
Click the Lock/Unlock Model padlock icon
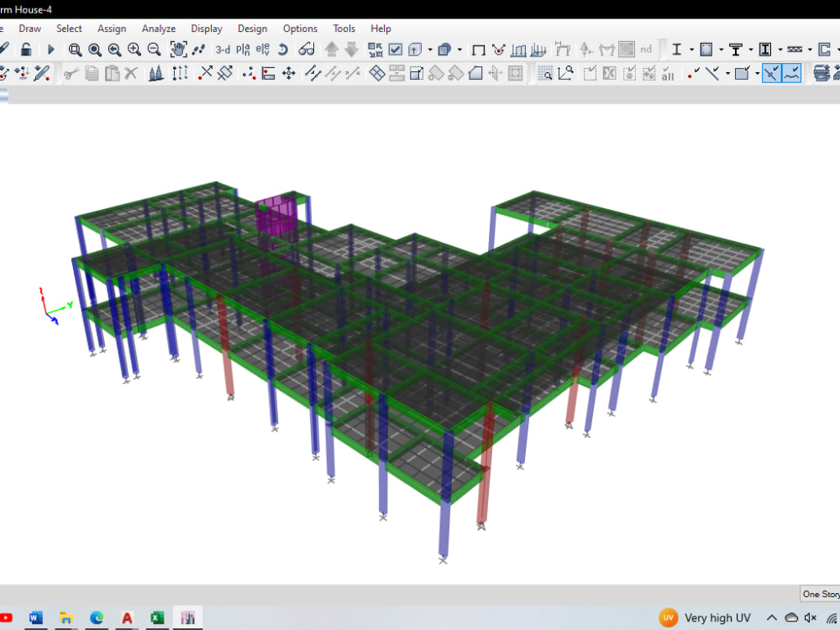(x=25, y=50)
